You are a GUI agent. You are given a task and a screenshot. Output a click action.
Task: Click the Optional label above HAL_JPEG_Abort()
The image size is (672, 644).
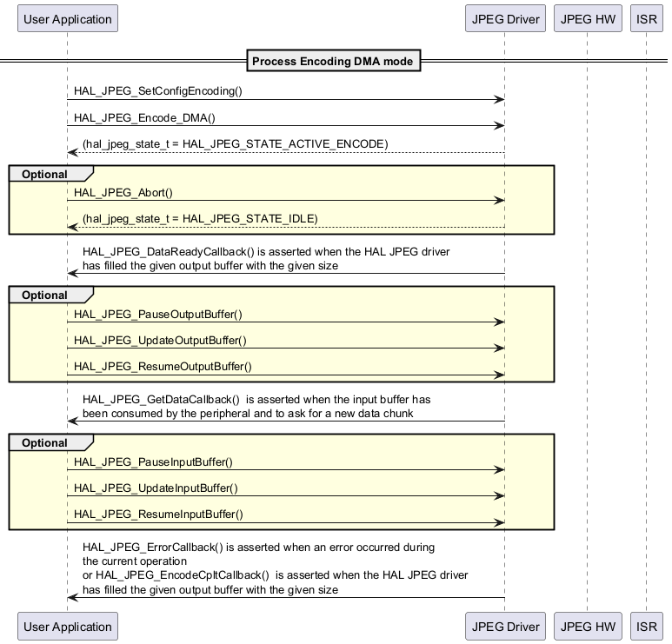44,174
